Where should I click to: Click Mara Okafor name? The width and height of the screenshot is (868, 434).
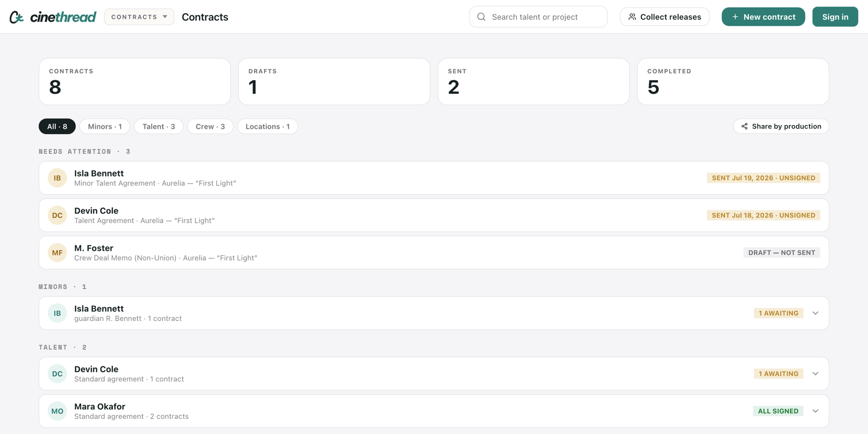pyautogui.click(x=99, y=406)
